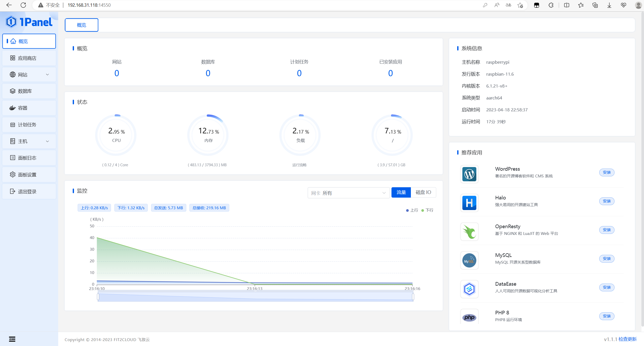Open the 网卡 所有 dropdown
The image size is (644, 346).
pos(348,193)
